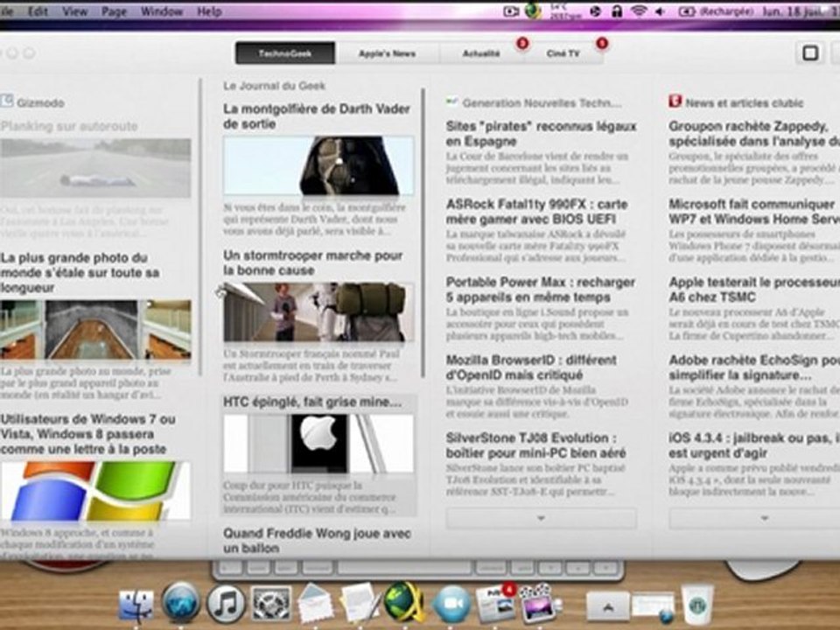
Task: Switch to the Ciné TV tab
Action: (x=563, y=53)
